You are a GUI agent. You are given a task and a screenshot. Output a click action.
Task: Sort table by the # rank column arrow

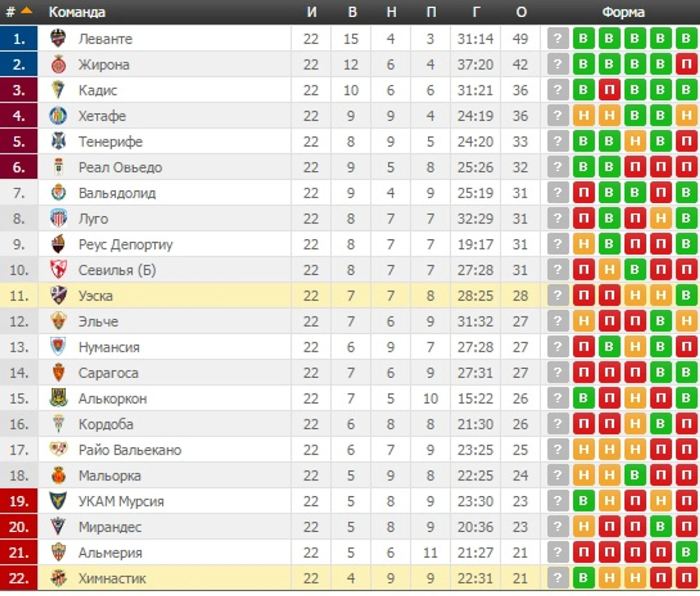point(26,11)
